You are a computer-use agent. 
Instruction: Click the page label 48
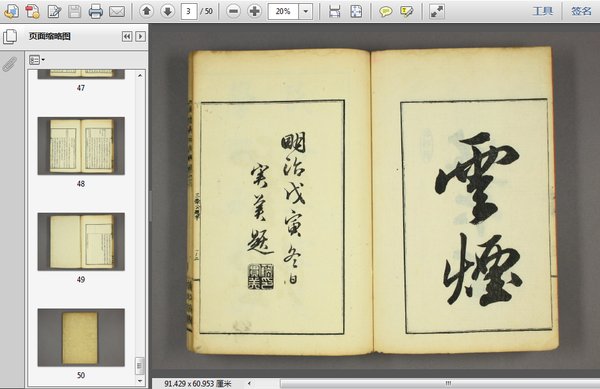click(x=81, y=184)
